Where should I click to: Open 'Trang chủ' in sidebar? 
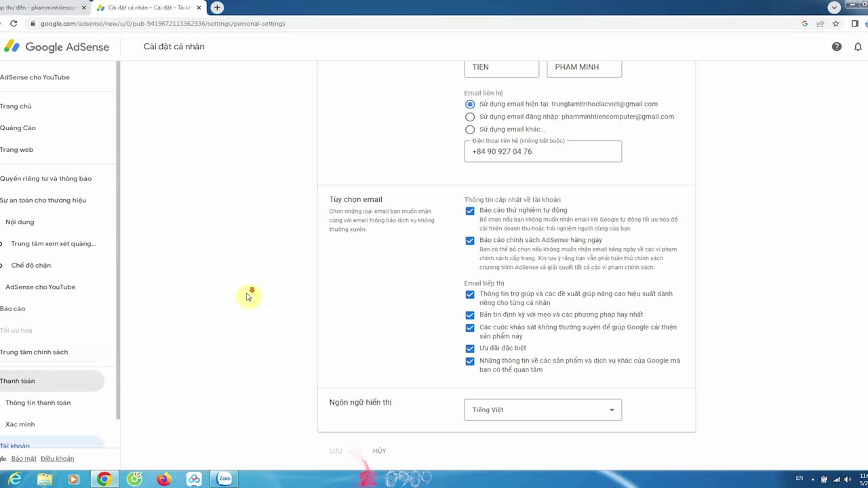16,106
